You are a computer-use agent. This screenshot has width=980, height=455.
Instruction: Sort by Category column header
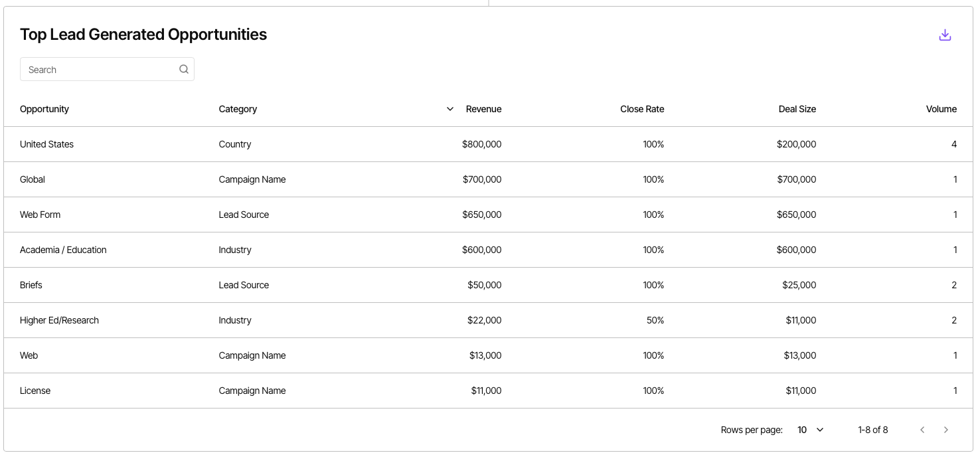(x=238, y=109)
